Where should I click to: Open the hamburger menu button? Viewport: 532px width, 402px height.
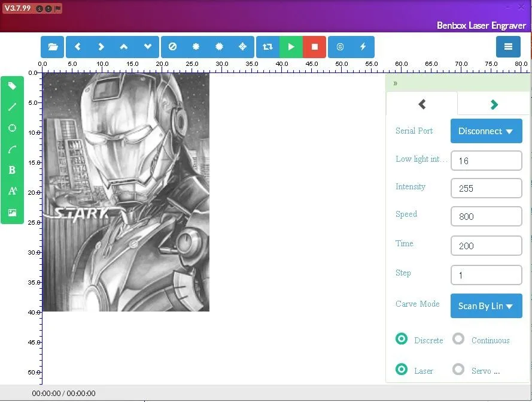coord(508,47)
